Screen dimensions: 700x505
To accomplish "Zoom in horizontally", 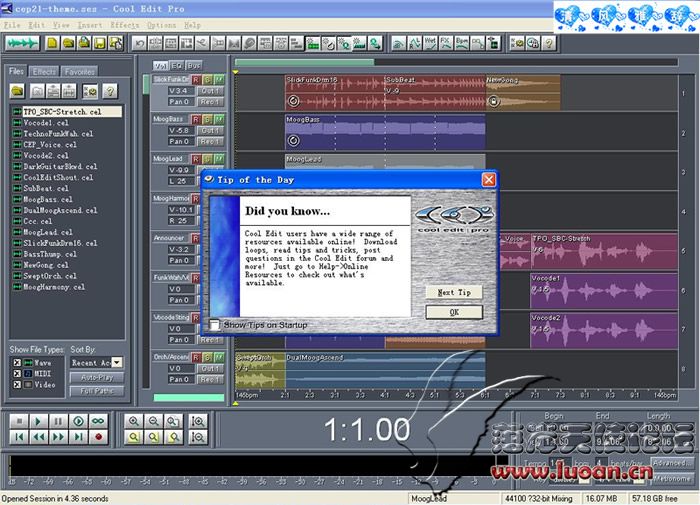I will coord(133,421).
